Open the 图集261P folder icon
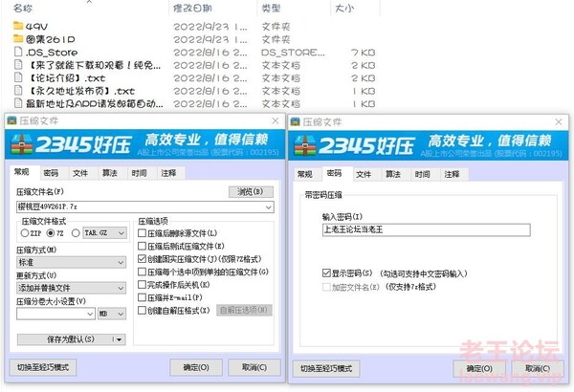Viewport: 574px width, 392px height. click(18, 38)
